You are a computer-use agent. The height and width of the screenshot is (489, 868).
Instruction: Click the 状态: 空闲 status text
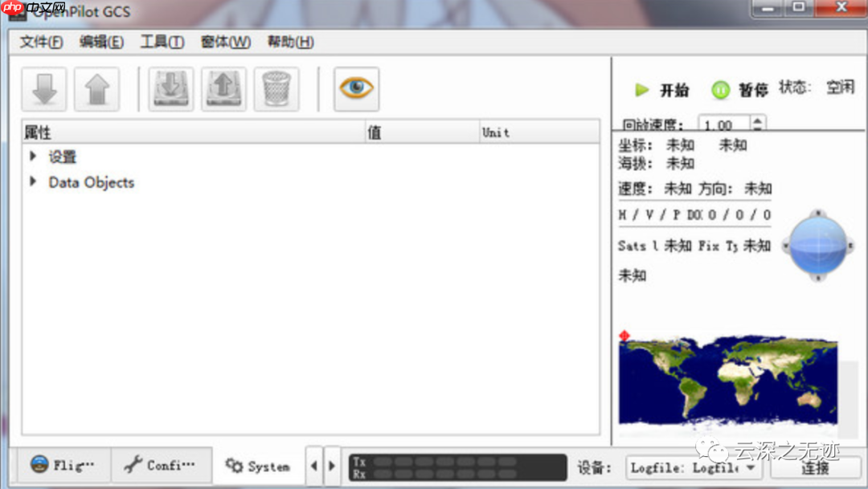817,88
